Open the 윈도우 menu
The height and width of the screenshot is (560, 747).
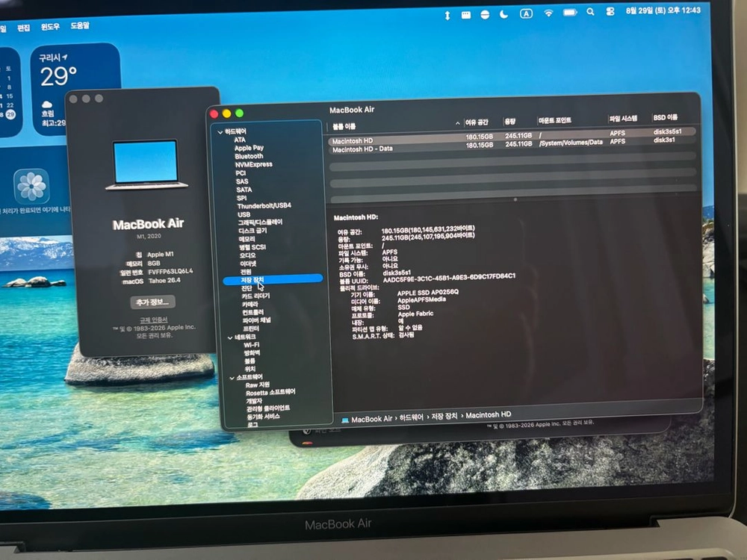point(50,27)
